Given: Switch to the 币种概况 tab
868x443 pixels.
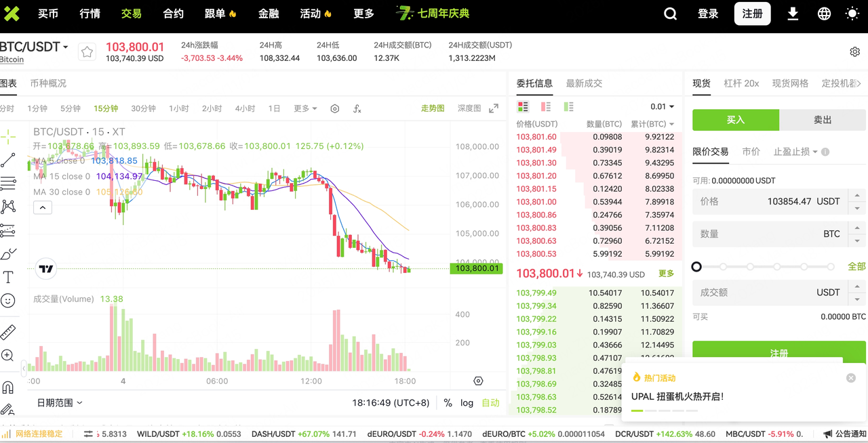Looking at the screenshot, I should coord(48,83).
